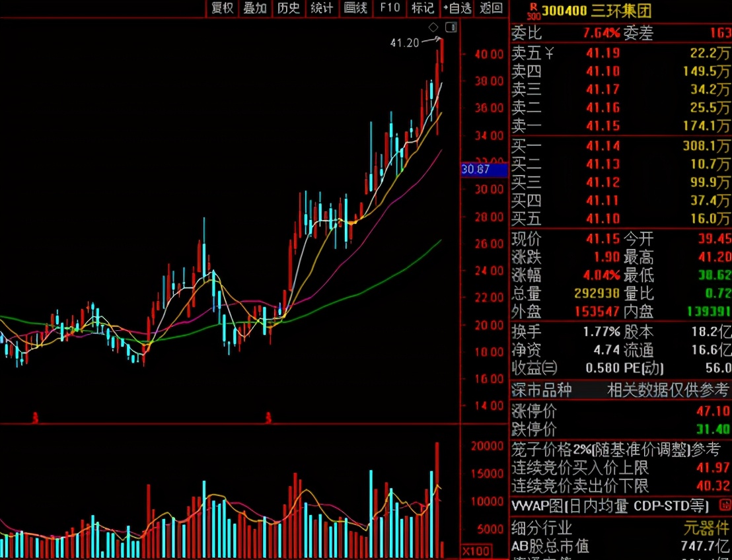Open the 历史 history view
Image resolution: width=732 pixels, height=560 pixels.
click(289, 8)
